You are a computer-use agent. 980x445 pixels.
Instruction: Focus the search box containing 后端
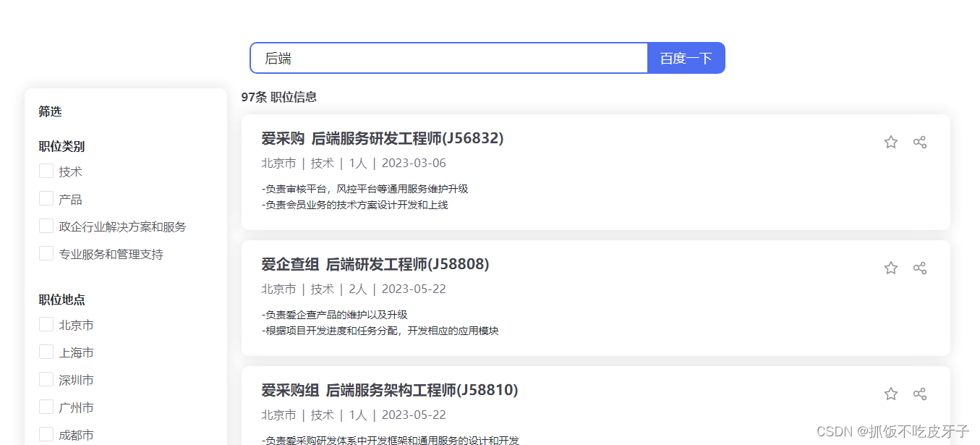(448, 58)
